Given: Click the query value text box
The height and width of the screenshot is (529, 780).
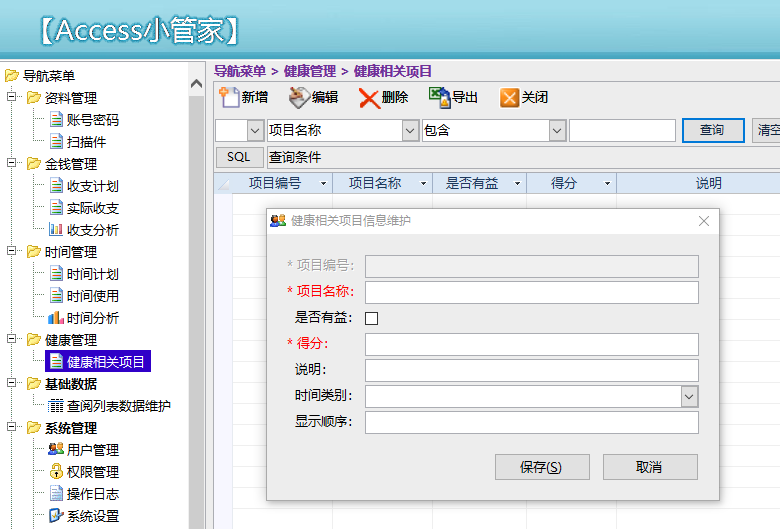Looking at the screenshot, I should click(622, 130).
